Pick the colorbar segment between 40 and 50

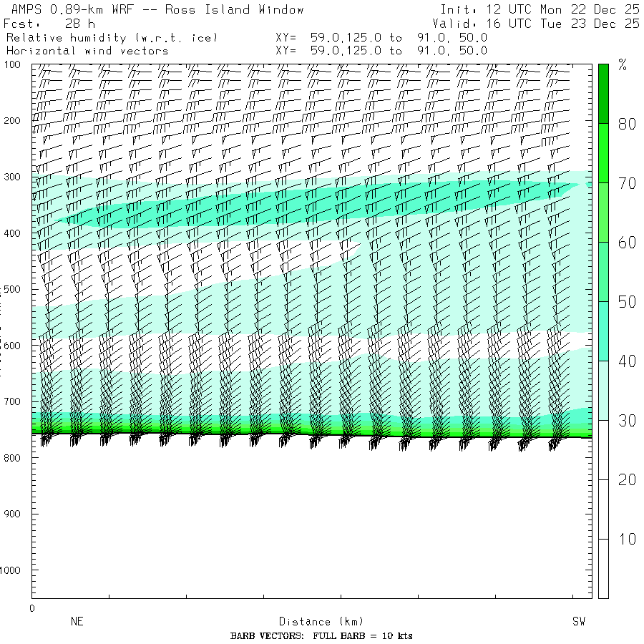[603, 331]
